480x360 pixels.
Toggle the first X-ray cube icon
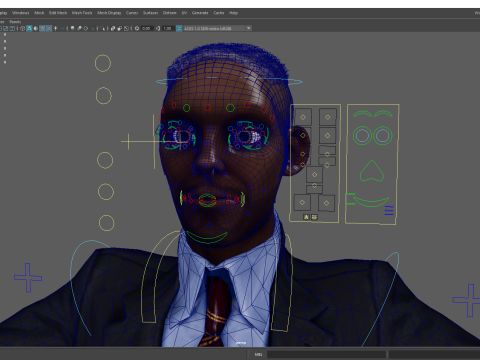113,28
